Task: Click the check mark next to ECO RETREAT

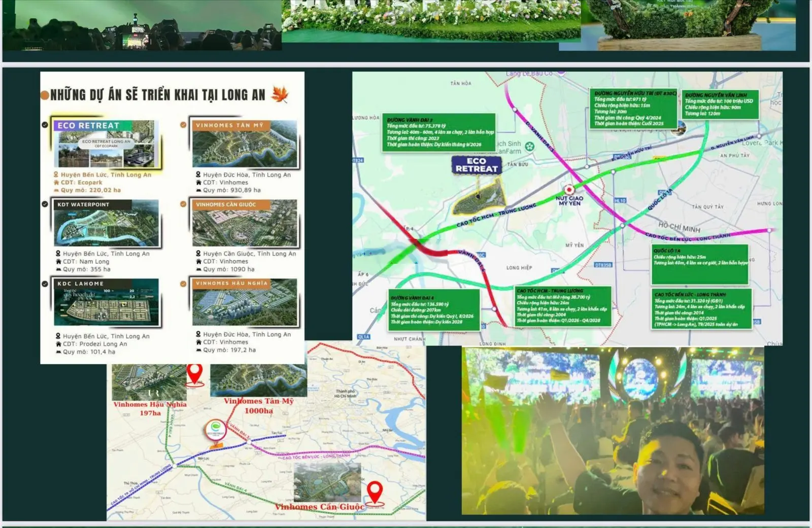Action: click(x=45, y=125)
